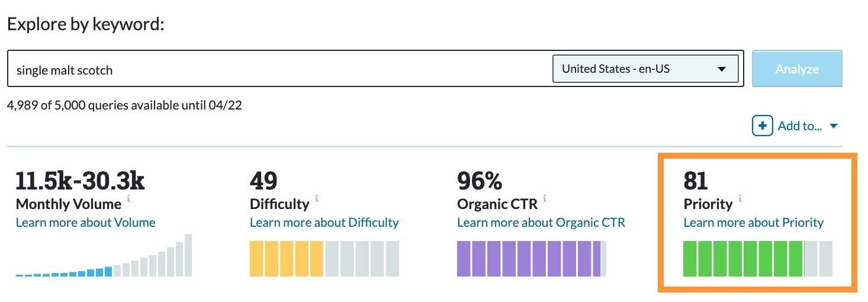
Task: Expand the Add to... dropdown arrow
Action: [834, 126]
